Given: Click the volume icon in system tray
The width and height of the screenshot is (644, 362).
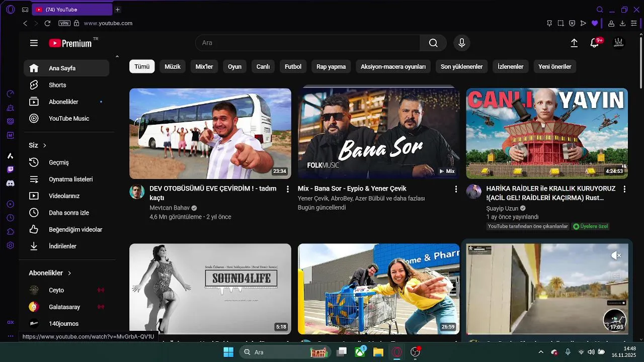Looking at the screenshot, I should (x=591, y=352).
